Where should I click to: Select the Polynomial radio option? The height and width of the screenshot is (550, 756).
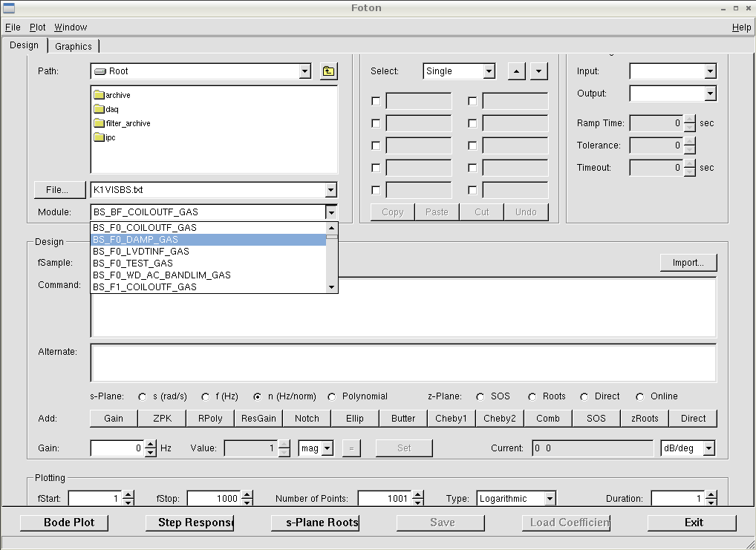coord(332,396)
